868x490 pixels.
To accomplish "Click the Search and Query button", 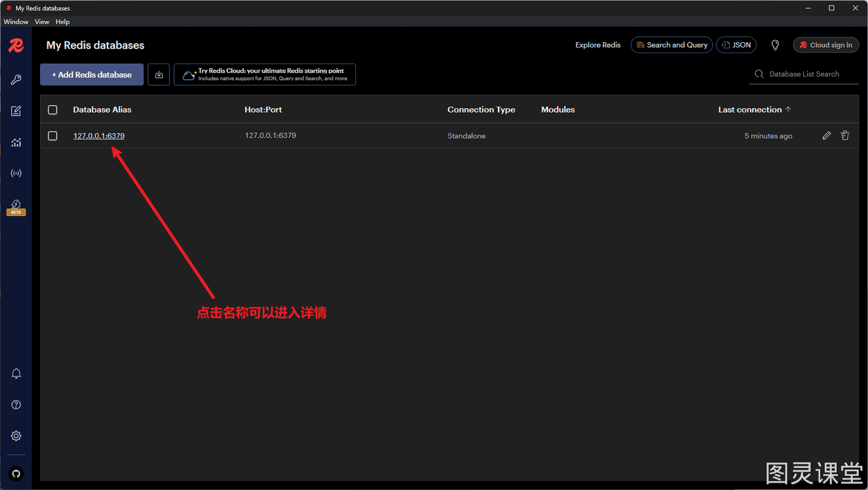I will point(672,45).
